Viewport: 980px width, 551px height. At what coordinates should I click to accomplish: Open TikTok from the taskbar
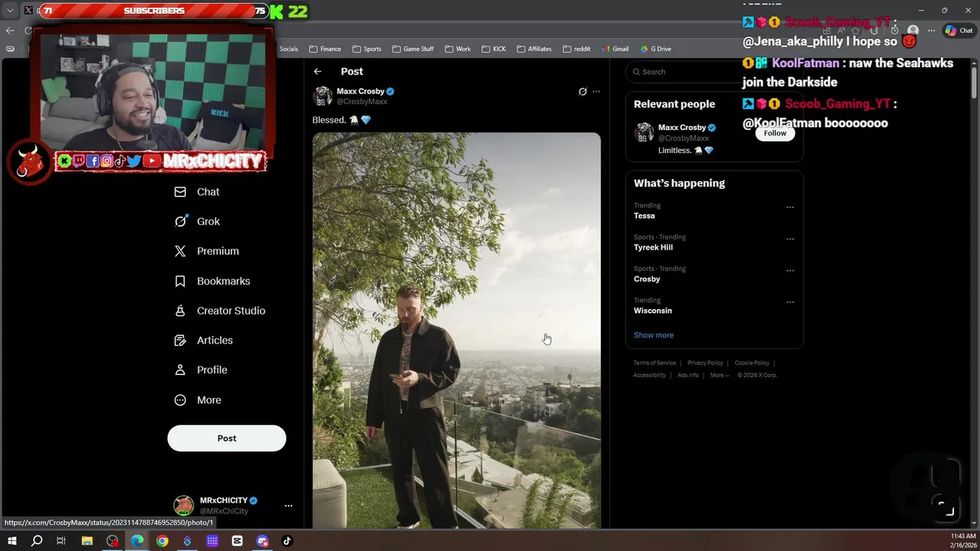[287, 541]
